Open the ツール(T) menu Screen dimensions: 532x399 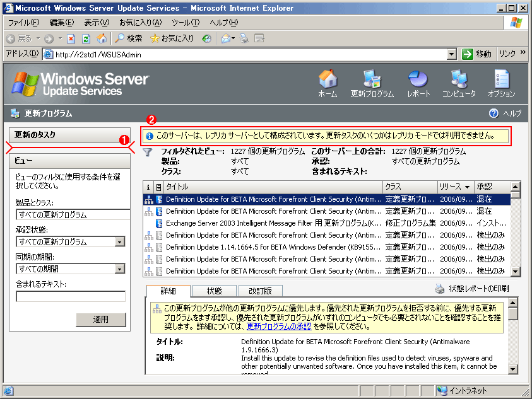point(186,23)
